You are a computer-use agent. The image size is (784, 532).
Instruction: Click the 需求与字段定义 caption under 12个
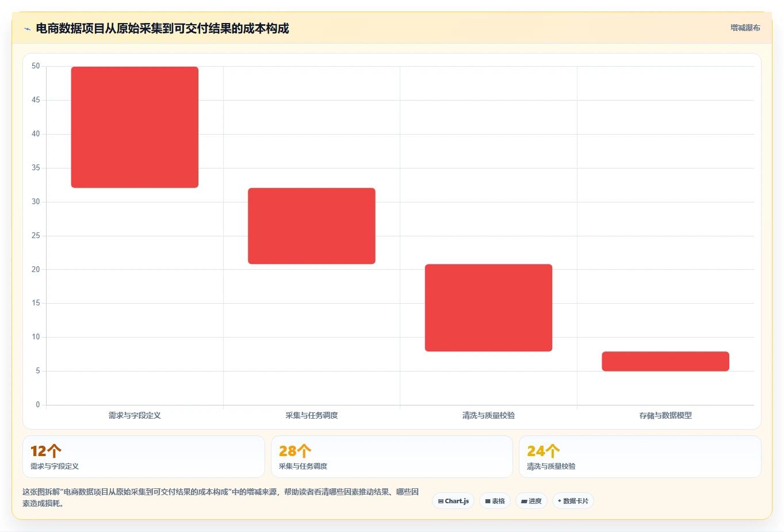point(55,466)
